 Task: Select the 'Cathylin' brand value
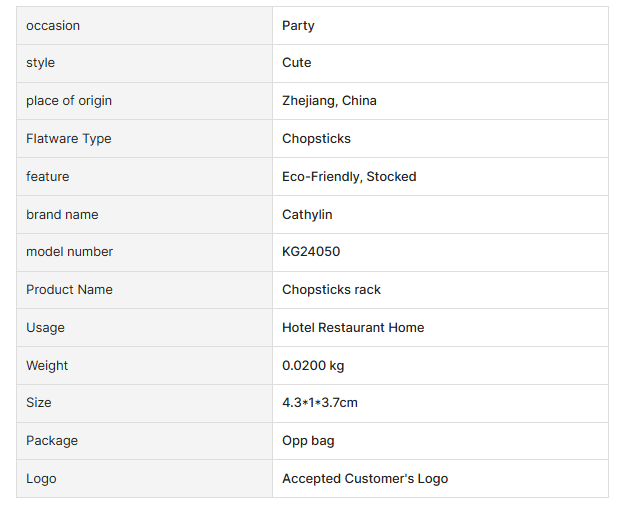click(x=307, y=215)
